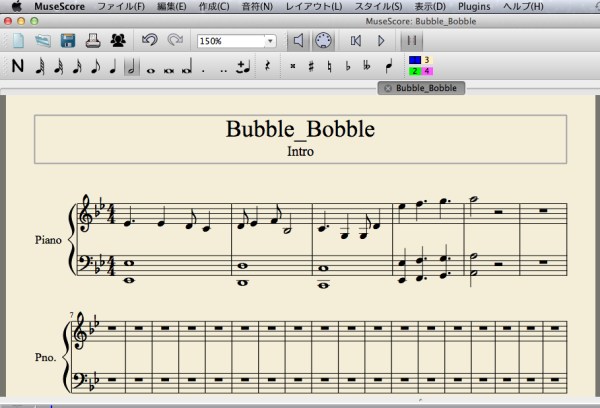
Task: Select the 32nd note duration
Action: tap(59, 67)
